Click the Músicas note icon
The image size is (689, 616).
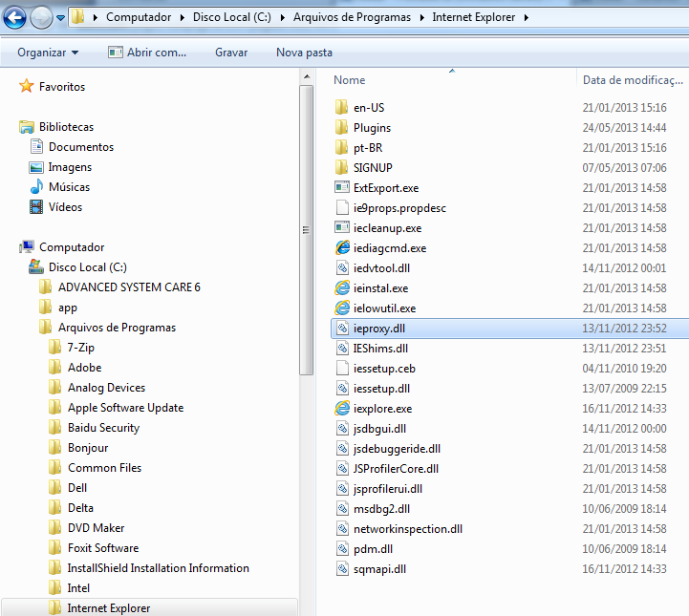(x=36, y=186)
